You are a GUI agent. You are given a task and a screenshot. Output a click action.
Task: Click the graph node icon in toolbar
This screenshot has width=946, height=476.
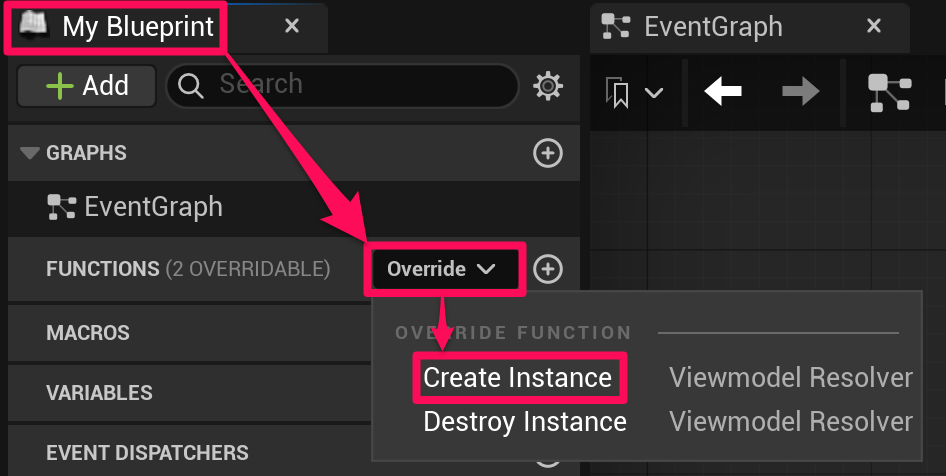889,93
